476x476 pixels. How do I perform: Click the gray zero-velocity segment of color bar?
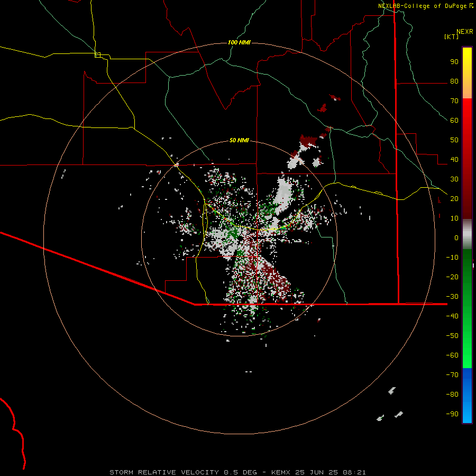pos(467,234)
